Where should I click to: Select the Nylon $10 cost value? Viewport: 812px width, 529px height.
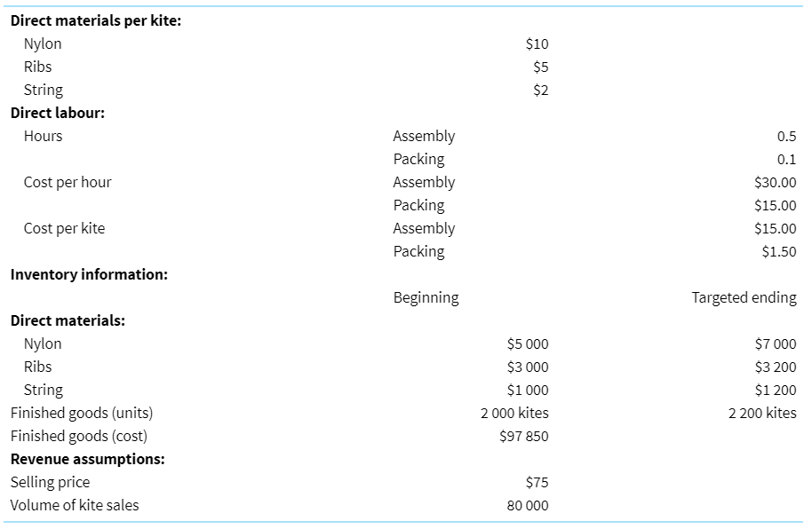pyautogui.click(x=537, y=44)
